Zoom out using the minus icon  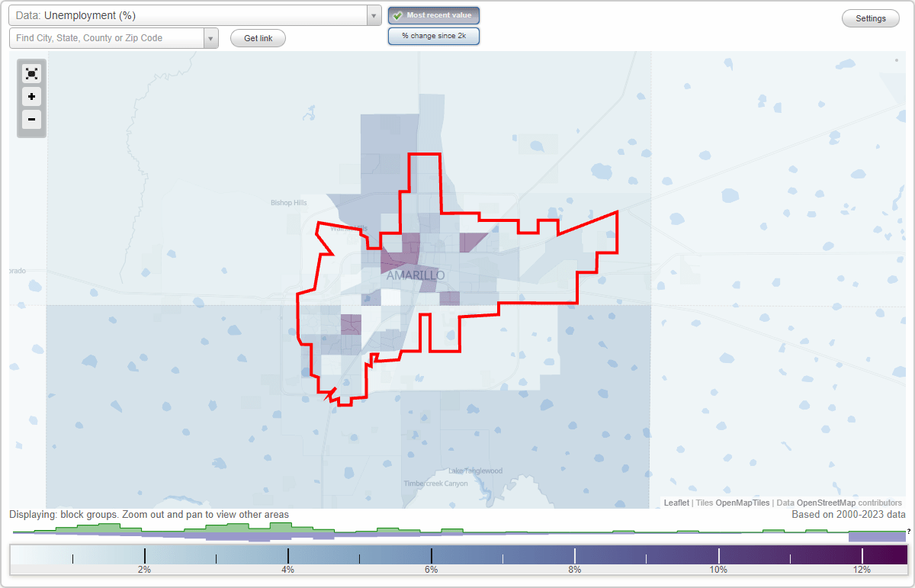pos(31,120)
